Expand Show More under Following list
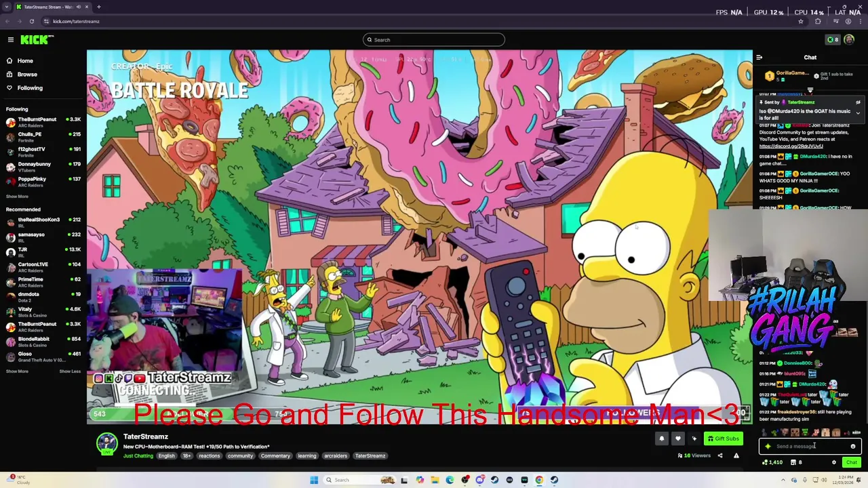Screen dimensions: 868x488 click(17, 197)
